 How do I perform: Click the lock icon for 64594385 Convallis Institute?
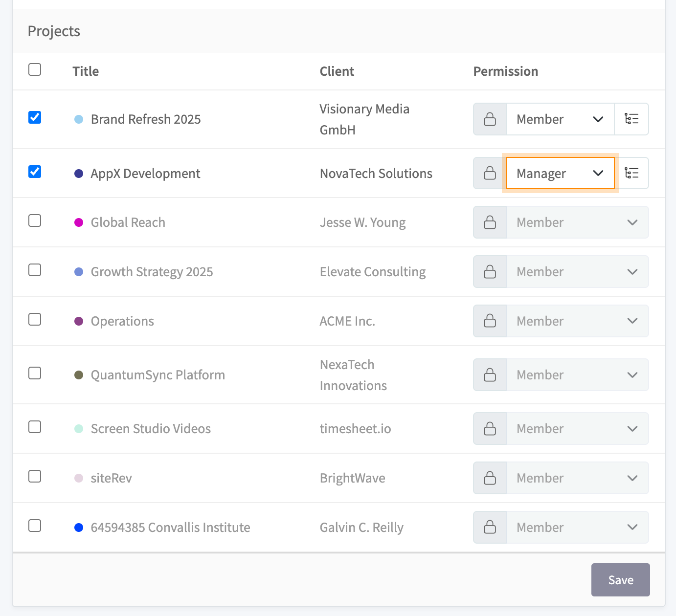489,527
